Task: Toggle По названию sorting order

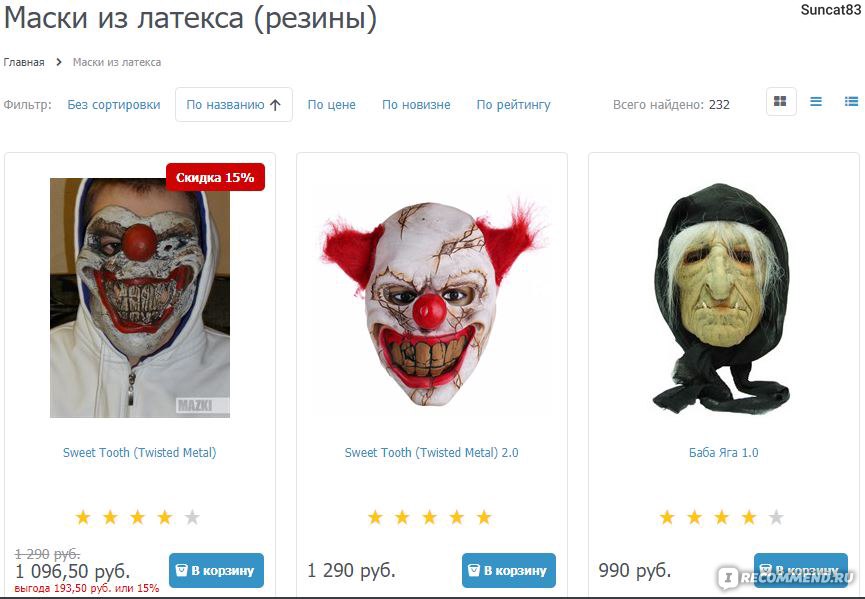Action: (234, 104)
